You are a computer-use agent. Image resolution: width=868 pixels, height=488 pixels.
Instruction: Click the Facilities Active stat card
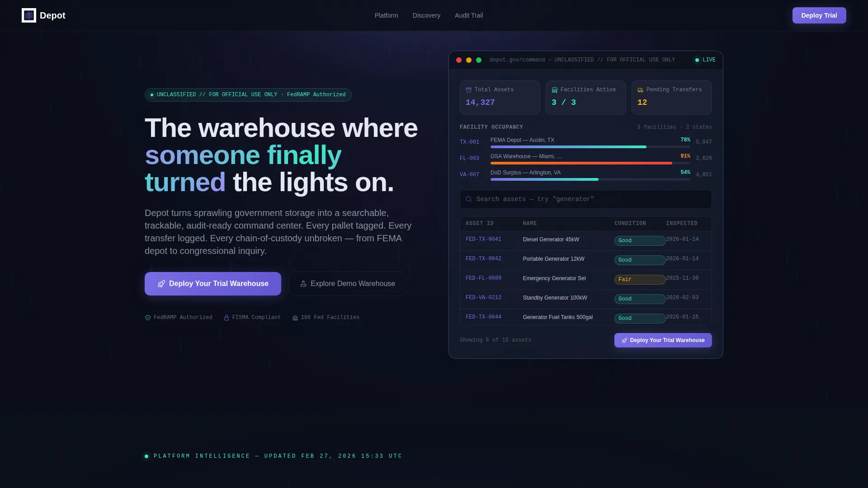(586, 98)
